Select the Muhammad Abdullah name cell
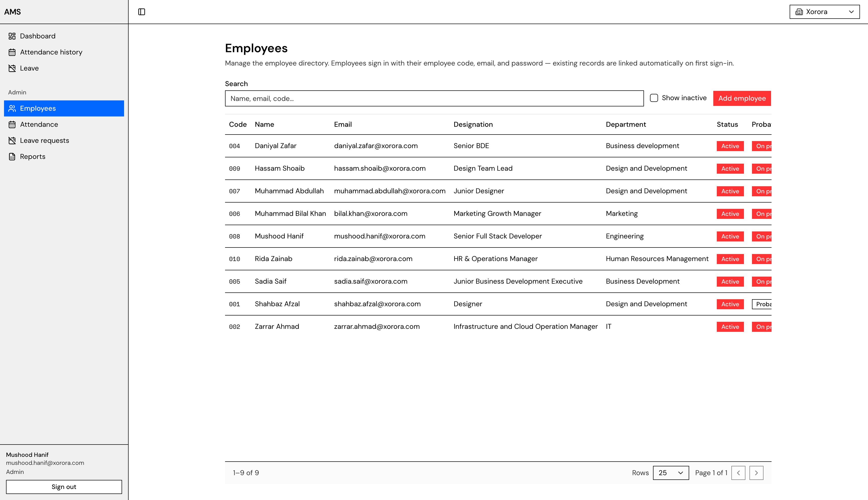This screenshot has height=500, width=868. click(x=289, y=191)
